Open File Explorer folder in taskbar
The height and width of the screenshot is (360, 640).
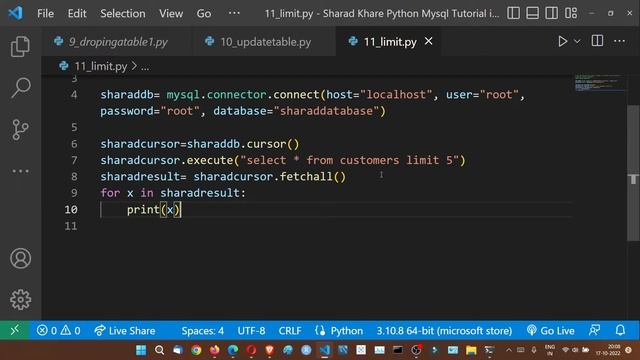click(x=471, y=350)
